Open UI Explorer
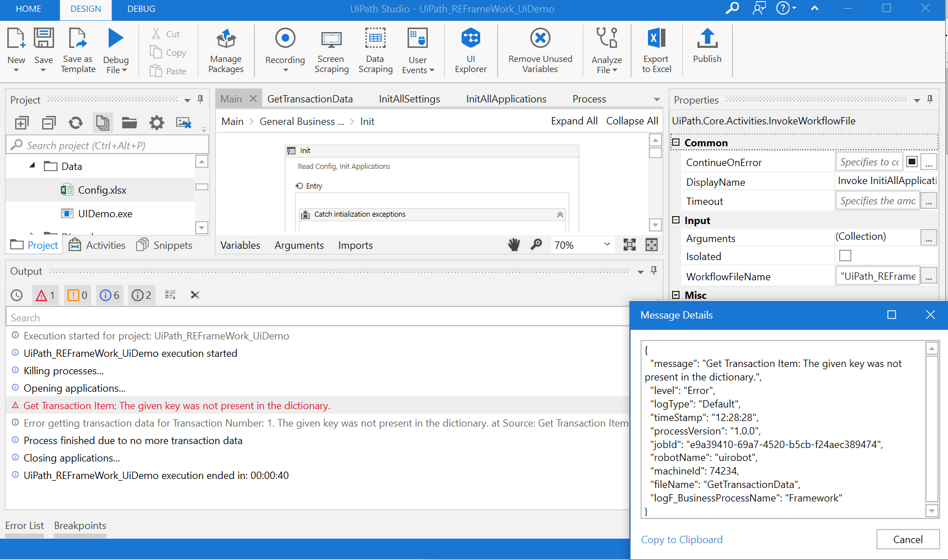Screen dimensions: 948x560 (471, 51)
